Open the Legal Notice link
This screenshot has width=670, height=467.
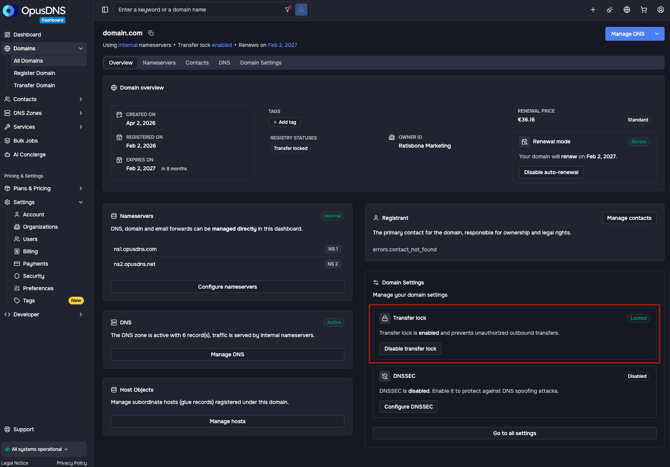pos(15,463)
